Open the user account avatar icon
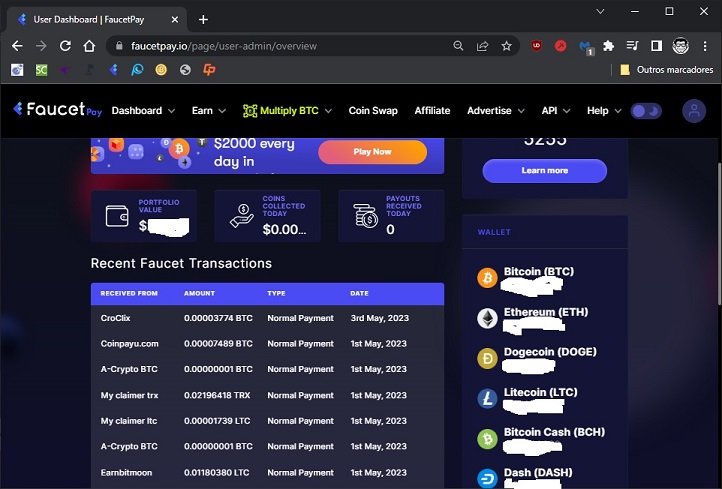The width and height of the screenshot is (722, 489). click(694, 111)
